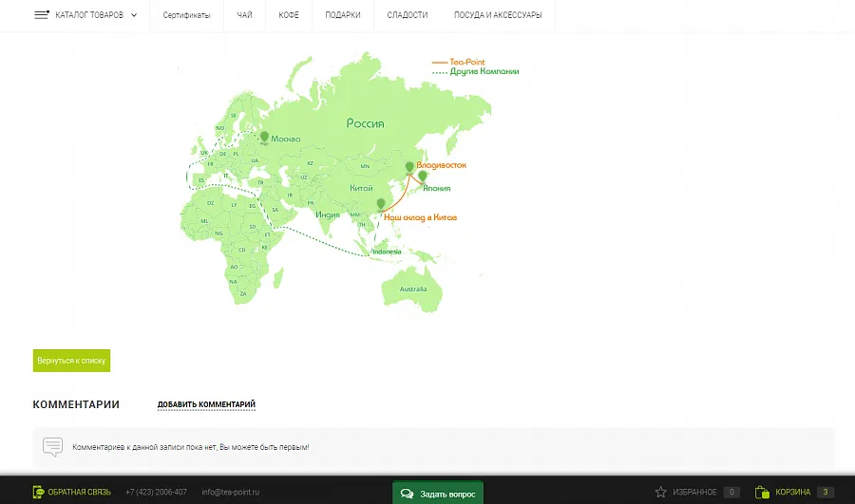Image resolution: width=855 pixels, height=504 pixels.
Task: Open the Сертификаты menu item
Action: (x=186, y=15)
